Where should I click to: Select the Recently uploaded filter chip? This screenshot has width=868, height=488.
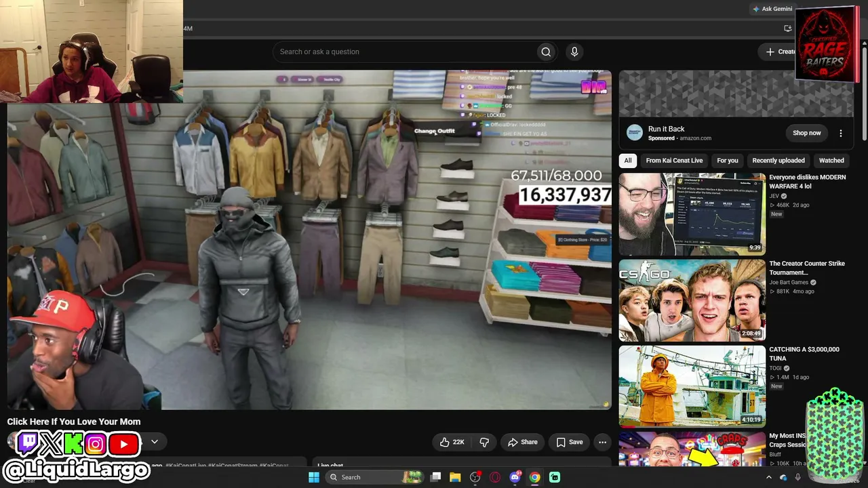click(778, 161)
